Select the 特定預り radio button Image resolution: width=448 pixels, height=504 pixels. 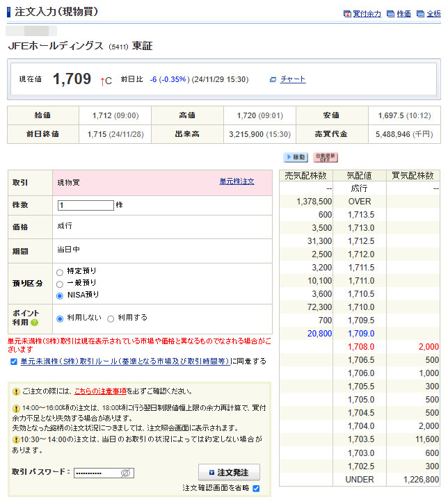60,271
